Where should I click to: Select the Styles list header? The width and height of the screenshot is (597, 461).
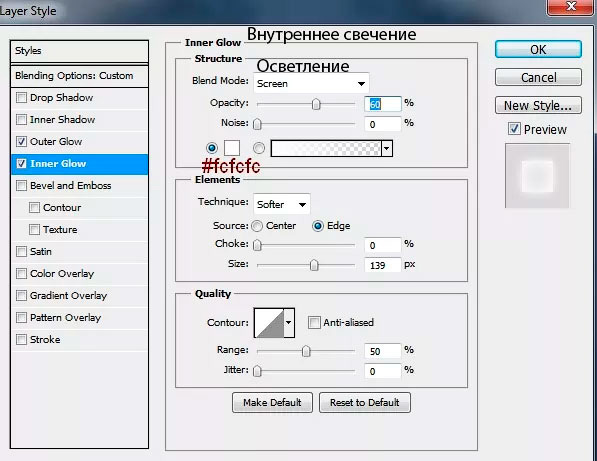click(x=79, y=51)
